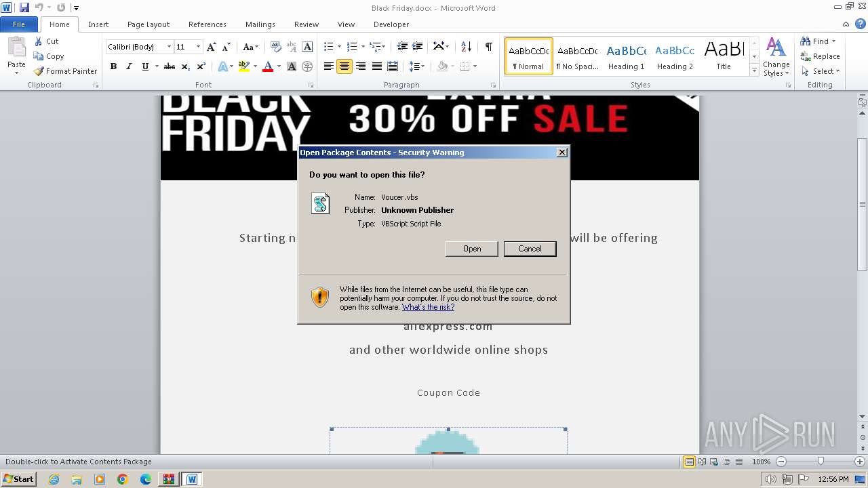Screen dimensions: 868x488
Task: Toggle Center alignment
Action: 344,66
